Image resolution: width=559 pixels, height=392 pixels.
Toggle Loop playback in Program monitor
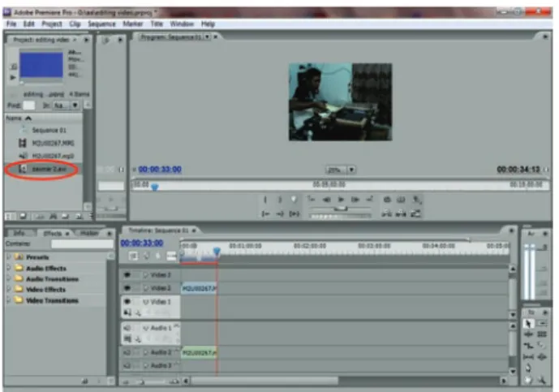tap(387, 200)
